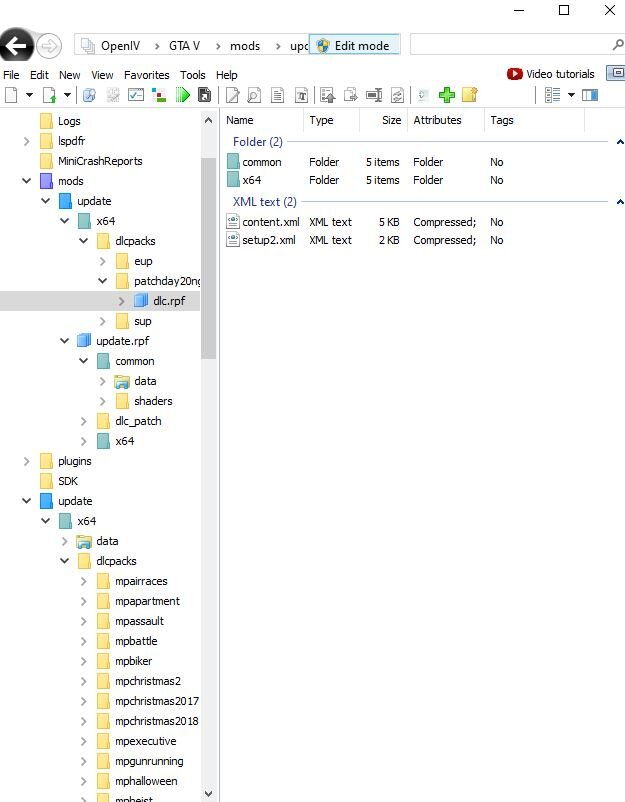The image size is (625, 802).
Task: Collapse the mods tree node
Action: click(27, 181)
